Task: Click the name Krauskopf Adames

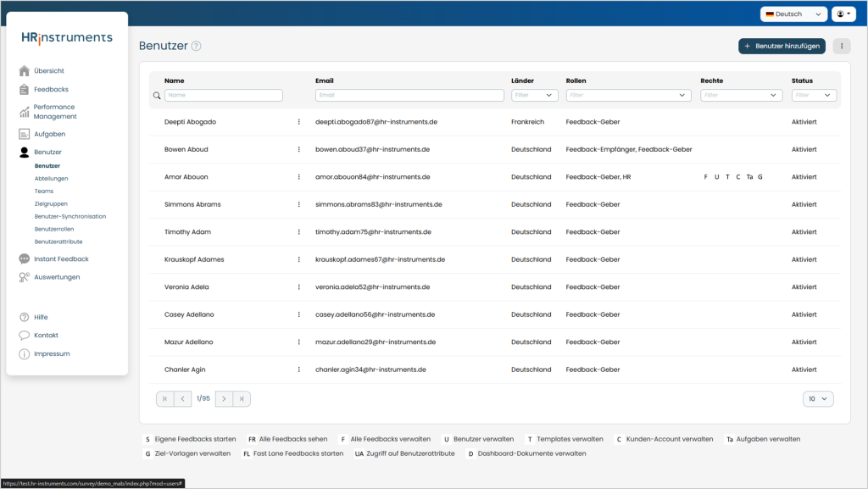Action: pos(194,259)
